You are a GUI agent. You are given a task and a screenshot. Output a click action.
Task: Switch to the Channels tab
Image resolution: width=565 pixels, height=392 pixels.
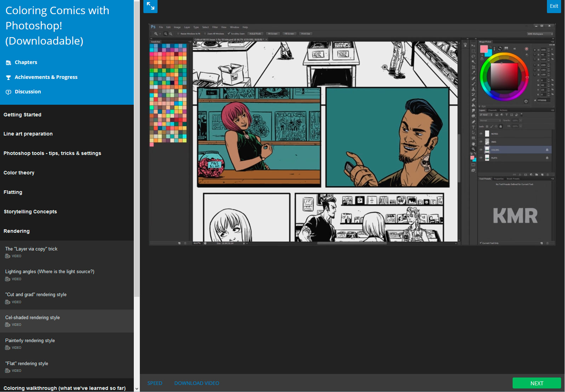pyautogui.click(x=492, y=110)
